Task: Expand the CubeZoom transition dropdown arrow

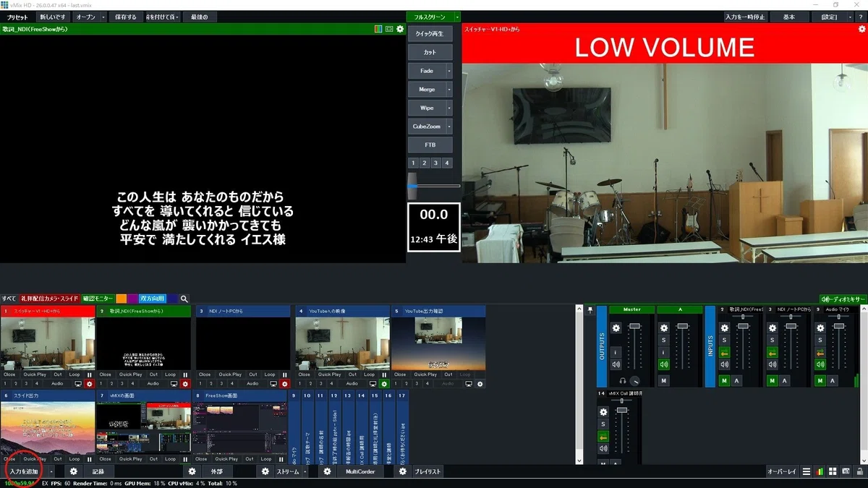Action: pyautogui.click(x=449, y=126)
